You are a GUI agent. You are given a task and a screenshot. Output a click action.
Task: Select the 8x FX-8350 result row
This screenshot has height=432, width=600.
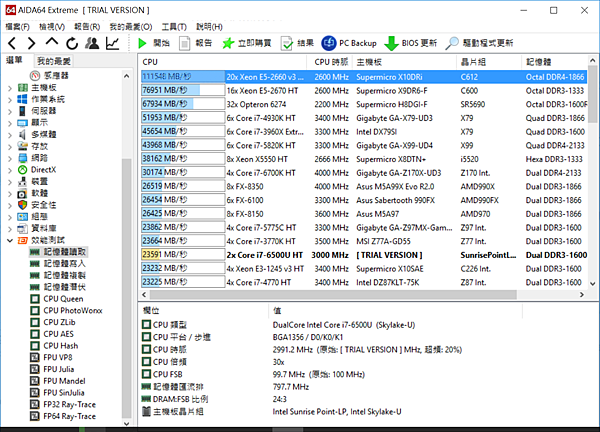pos(364,187)
